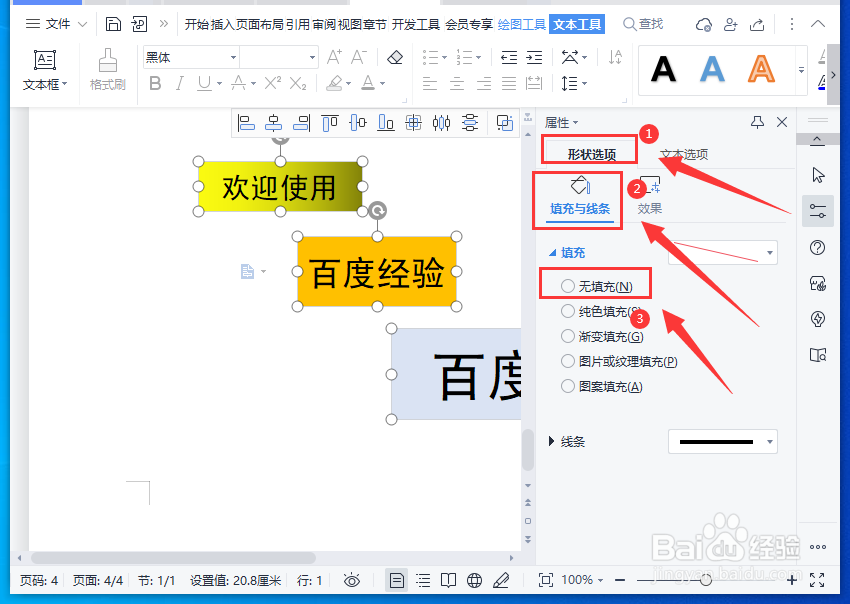Collapse the Fill section
Viewport: 850px width, 604px height.
click(552, 253)
